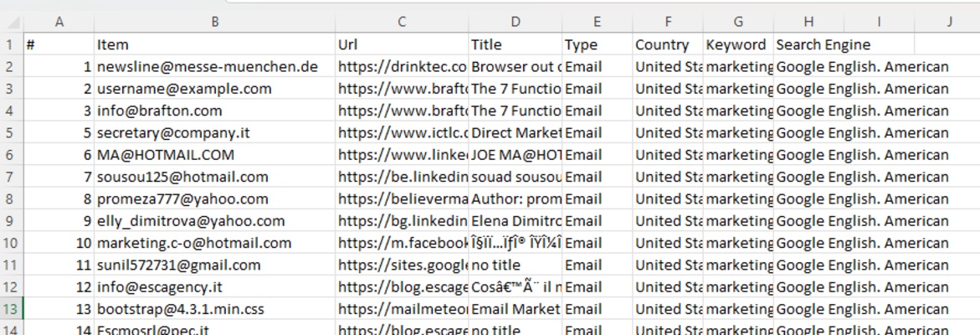980x335 pixels.
Task: Click the 'Item' header cell
Action: (215, 44)
